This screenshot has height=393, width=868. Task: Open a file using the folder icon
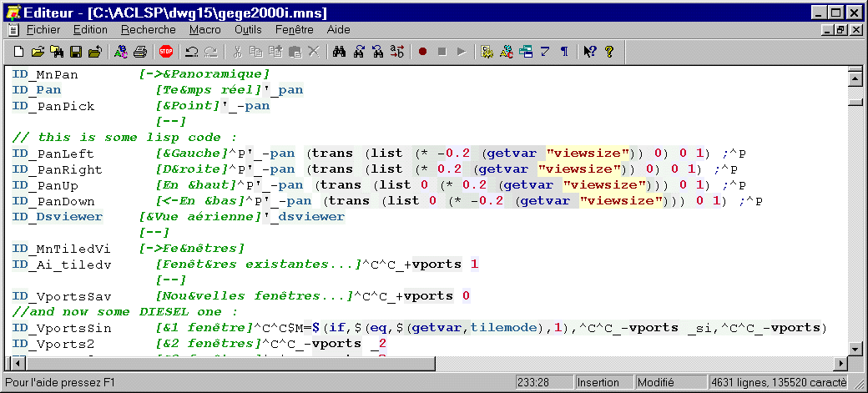[x=38, y=52]
